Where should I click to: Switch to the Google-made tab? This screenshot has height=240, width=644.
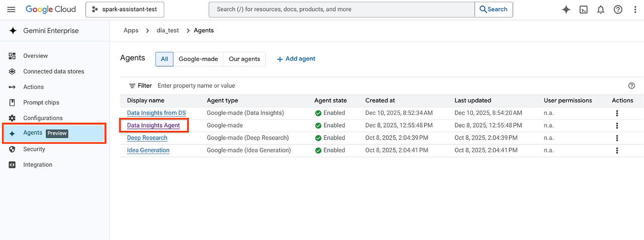pos(198,59)
